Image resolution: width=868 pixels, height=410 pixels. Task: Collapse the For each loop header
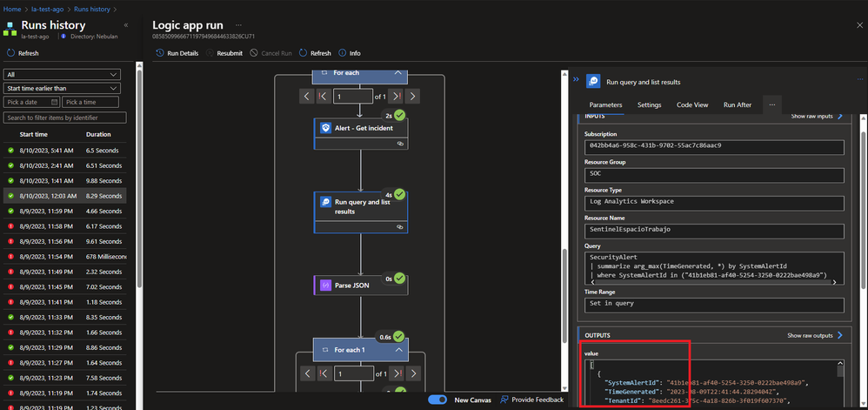coord(397,72)
